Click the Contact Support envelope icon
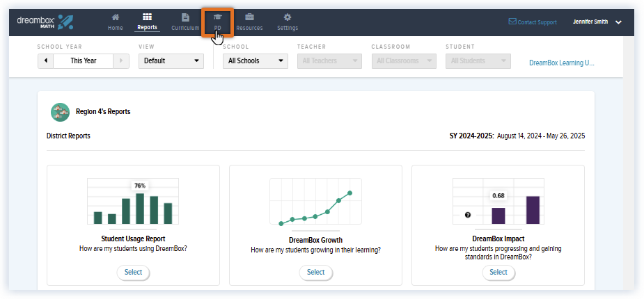 click(x=512, y=22)
